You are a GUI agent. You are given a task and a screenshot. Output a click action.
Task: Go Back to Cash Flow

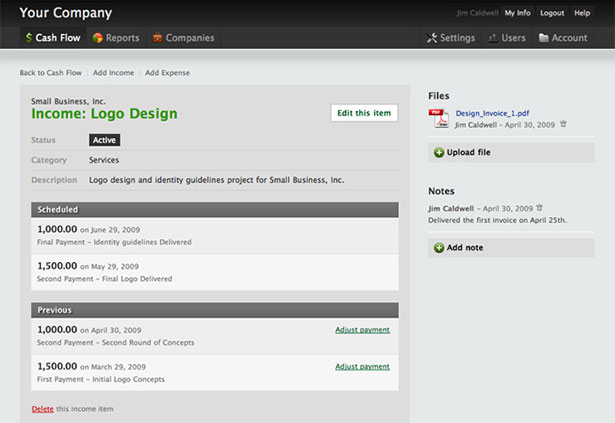[51, 73]
